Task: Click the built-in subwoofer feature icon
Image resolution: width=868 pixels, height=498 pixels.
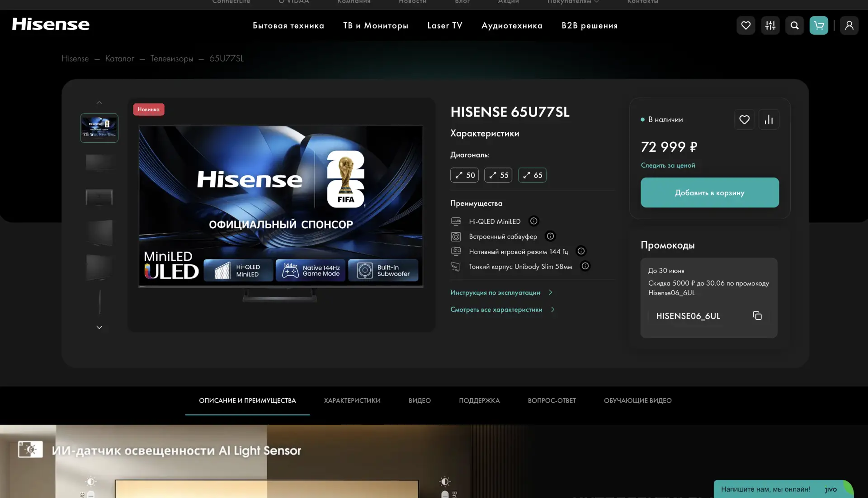Action: (x=456, y=236)
